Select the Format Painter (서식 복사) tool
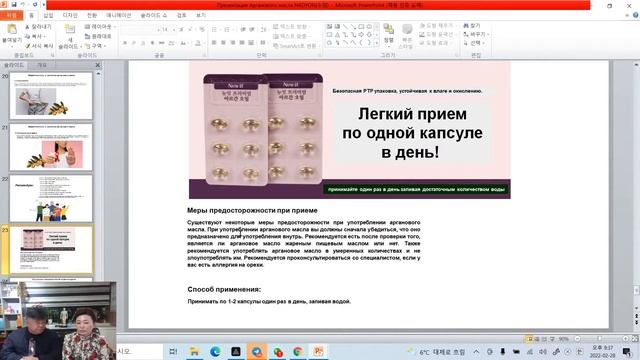This screenshot has width=640, height=360. 39,46
